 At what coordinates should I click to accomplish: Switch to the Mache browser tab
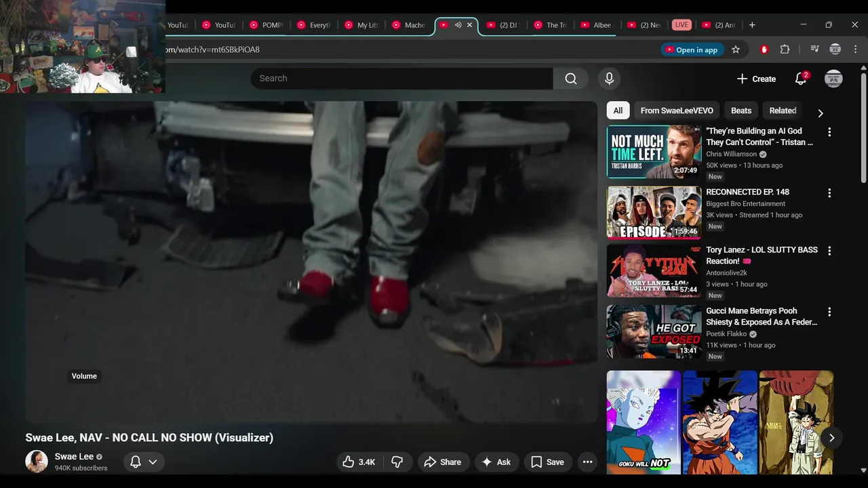[x=408, y=25]
